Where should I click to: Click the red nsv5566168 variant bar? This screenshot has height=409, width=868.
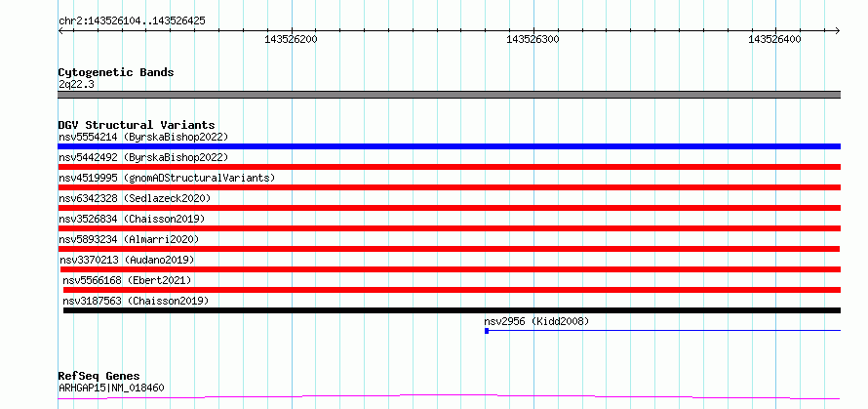pos(452,290)
